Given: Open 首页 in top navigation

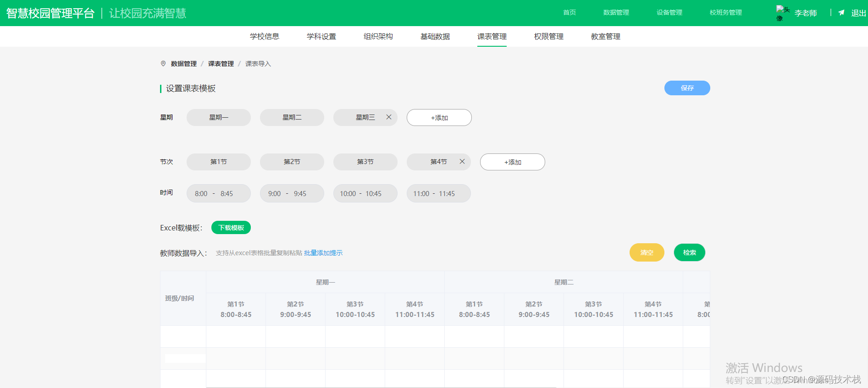Looking at the screenshot, I should point(569,12).
